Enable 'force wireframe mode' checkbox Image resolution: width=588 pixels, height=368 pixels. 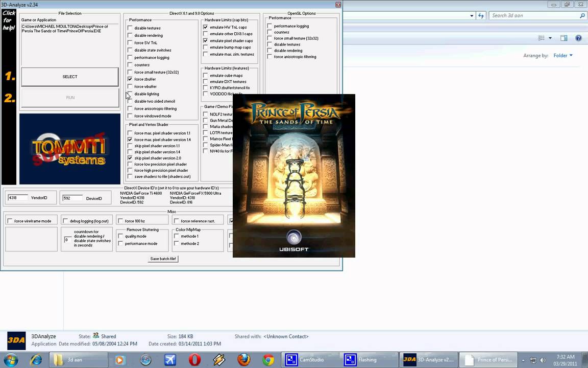tap(10, 221)
